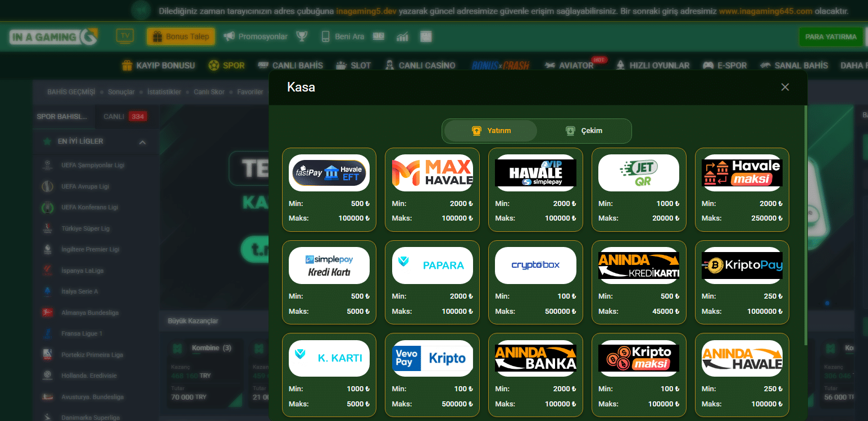Close the Kasa dialog
Viewport: 868px width, 421px height.
pos(785,87)
